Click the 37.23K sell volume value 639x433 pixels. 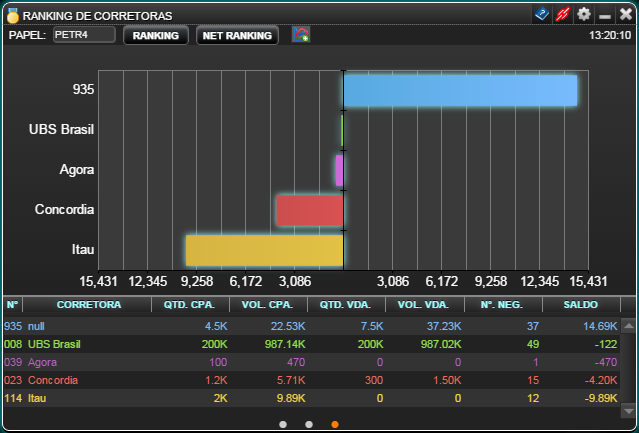click(444, 326)
